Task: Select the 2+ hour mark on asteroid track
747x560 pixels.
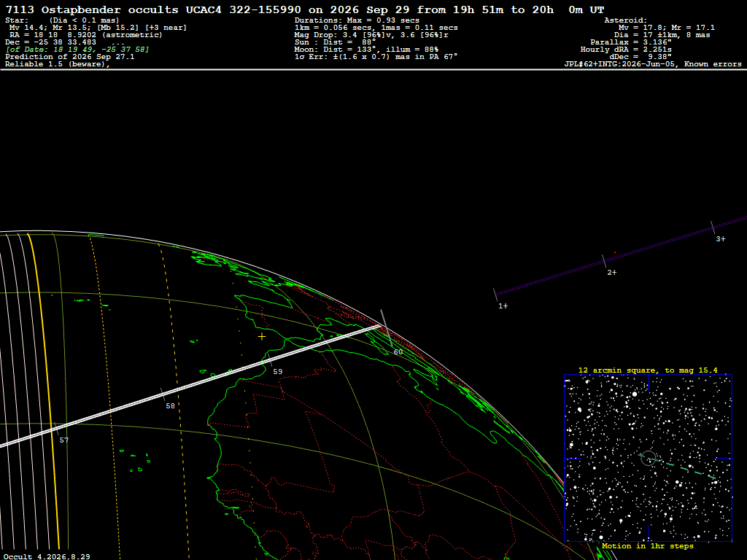Action: (612, 273)
